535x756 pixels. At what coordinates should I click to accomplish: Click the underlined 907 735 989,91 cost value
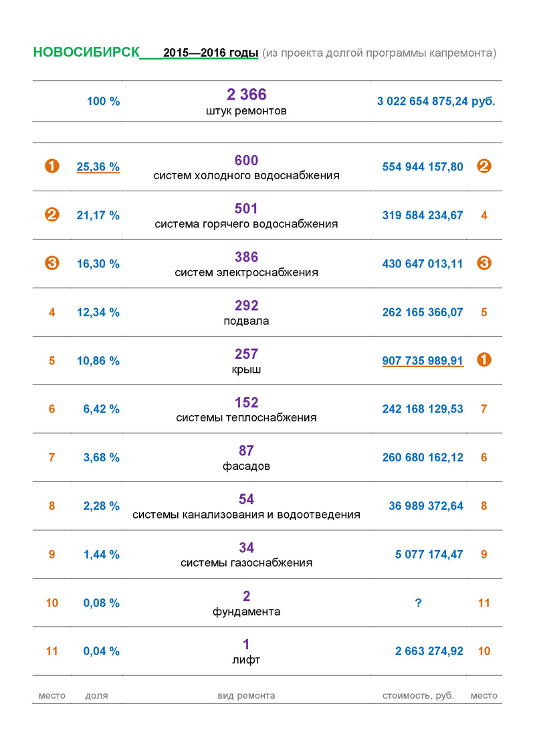423,360
